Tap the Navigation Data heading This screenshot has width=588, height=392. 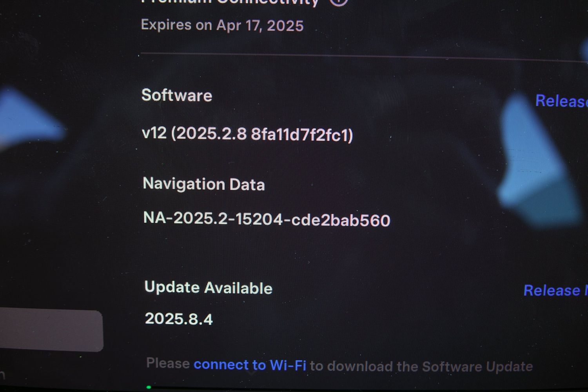pyautogui.click(x=204, y=184)
